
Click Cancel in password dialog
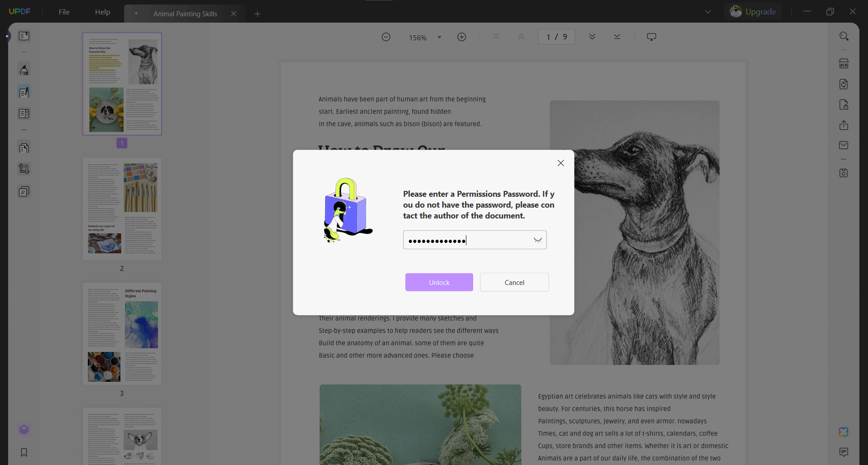tap(514, 282)
